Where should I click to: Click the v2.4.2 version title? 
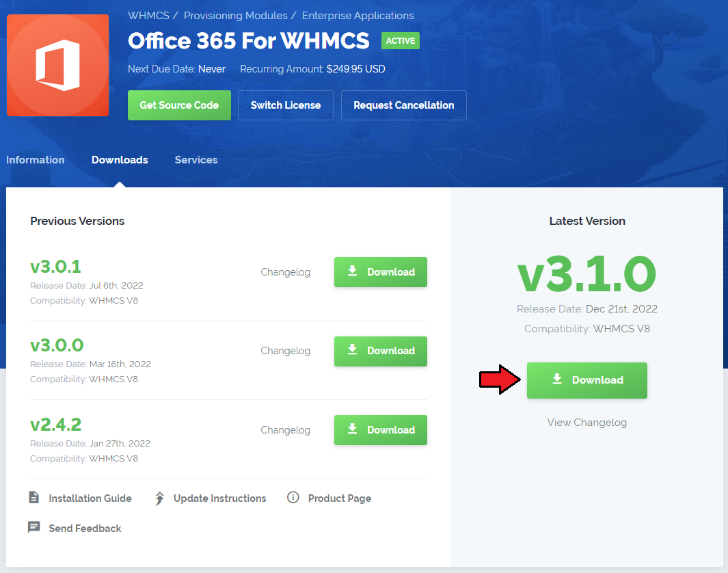click(56, 425)
